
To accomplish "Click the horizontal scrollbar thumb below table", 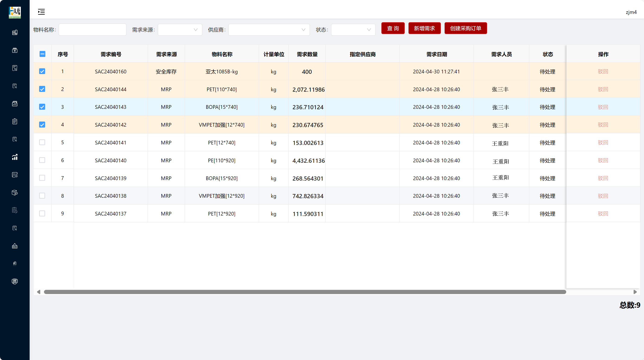I will point(305,292).
